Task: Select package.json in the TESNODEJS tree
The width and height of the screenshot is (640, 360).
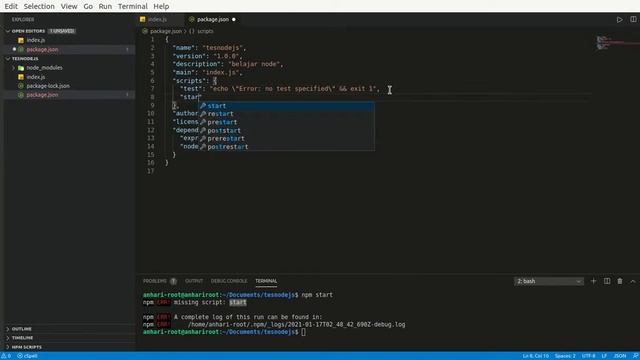Action: [x=42, y=95]
